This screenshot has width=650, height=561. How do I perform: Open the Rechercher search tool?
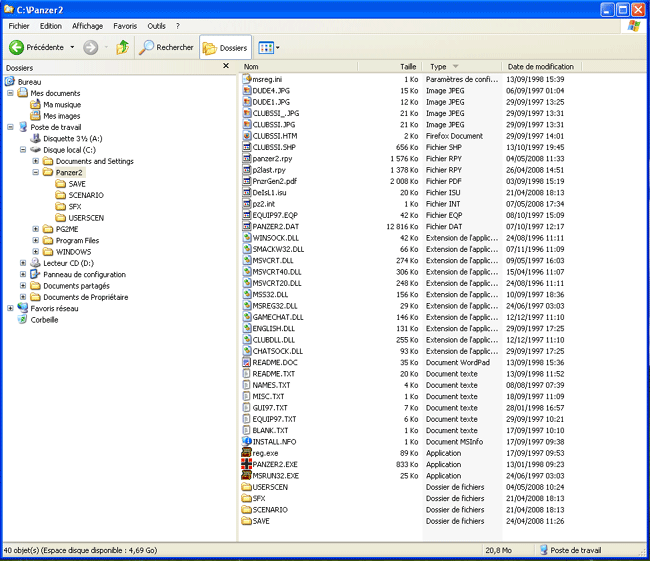click(166, 47)
